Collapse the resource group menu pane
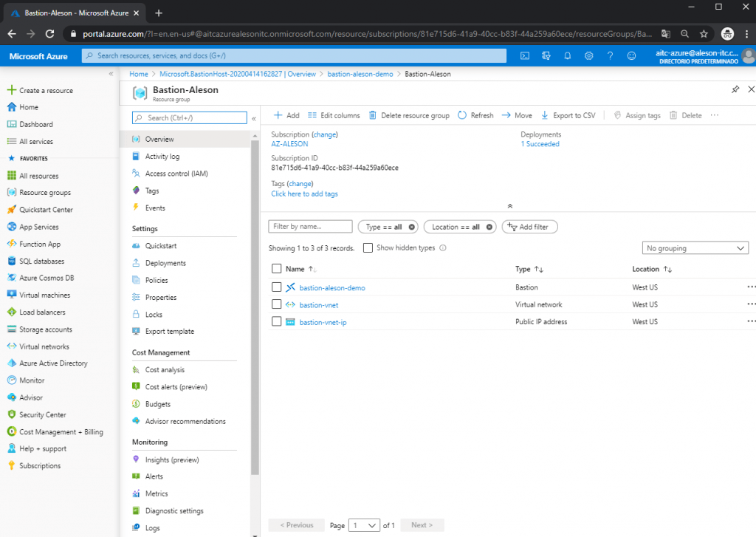Screen dimensions: 756x537 click(x=254, y=118)
